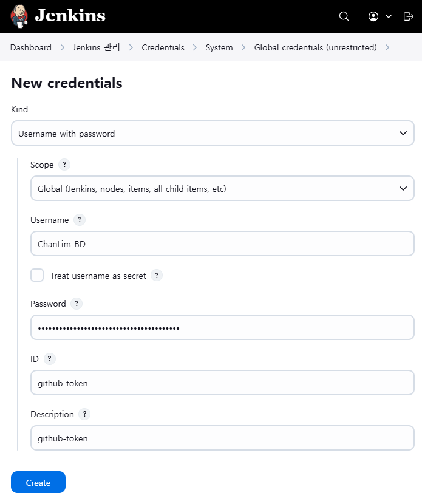Show help for Treat username as secret
The width and height of the screenshot is (422, 504).
157,276
